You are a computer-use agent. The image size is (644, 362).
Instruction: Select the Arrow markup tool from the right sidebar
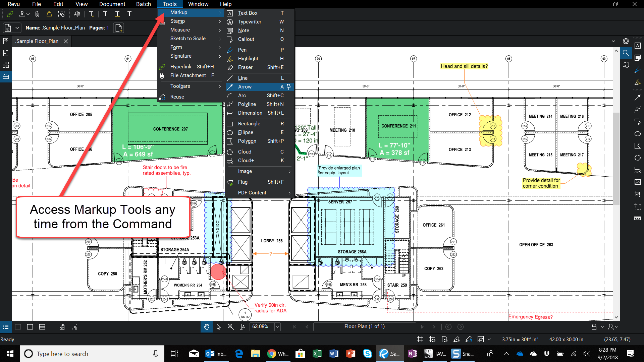[638, 97]
